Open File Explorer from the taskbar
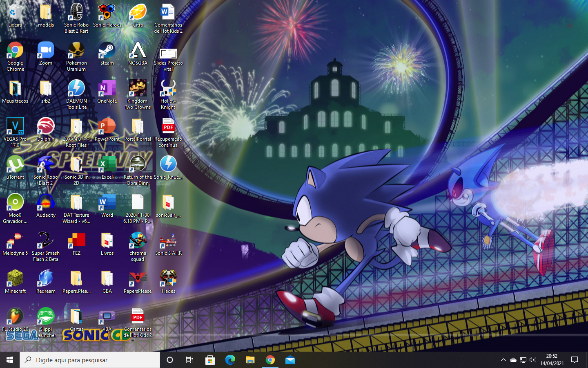Screen dimensions: 588x368 250,360
